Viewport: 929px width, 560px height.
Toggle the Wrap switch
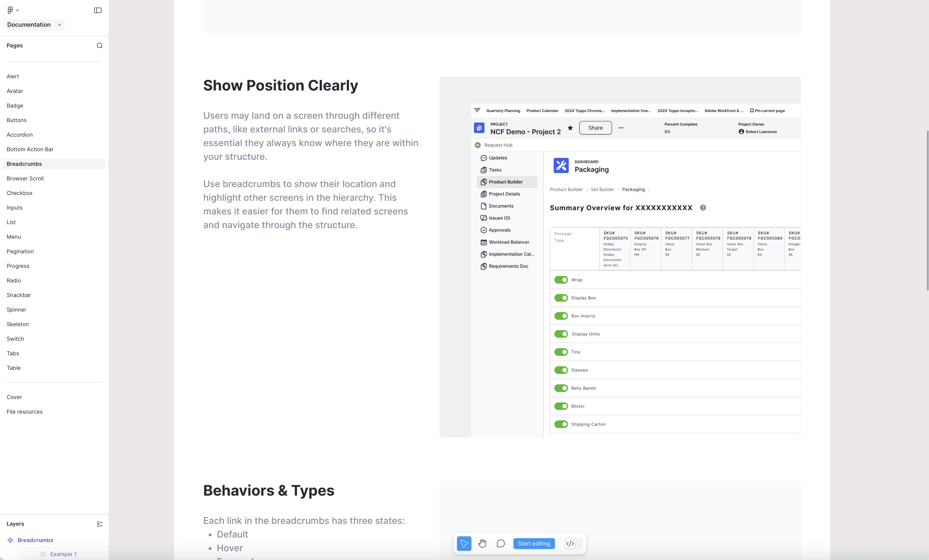point(561,280)
